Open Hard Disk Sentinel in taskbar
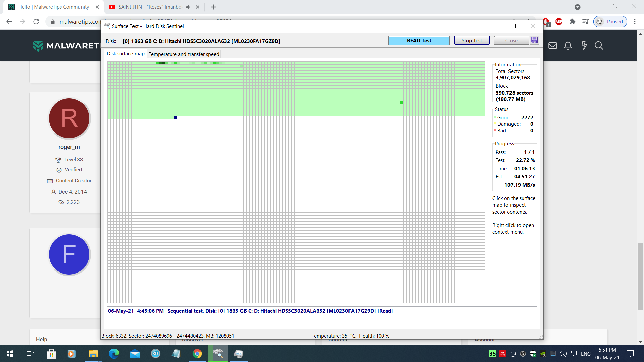This screenshot has height=362, width=644. coord(218,354)
